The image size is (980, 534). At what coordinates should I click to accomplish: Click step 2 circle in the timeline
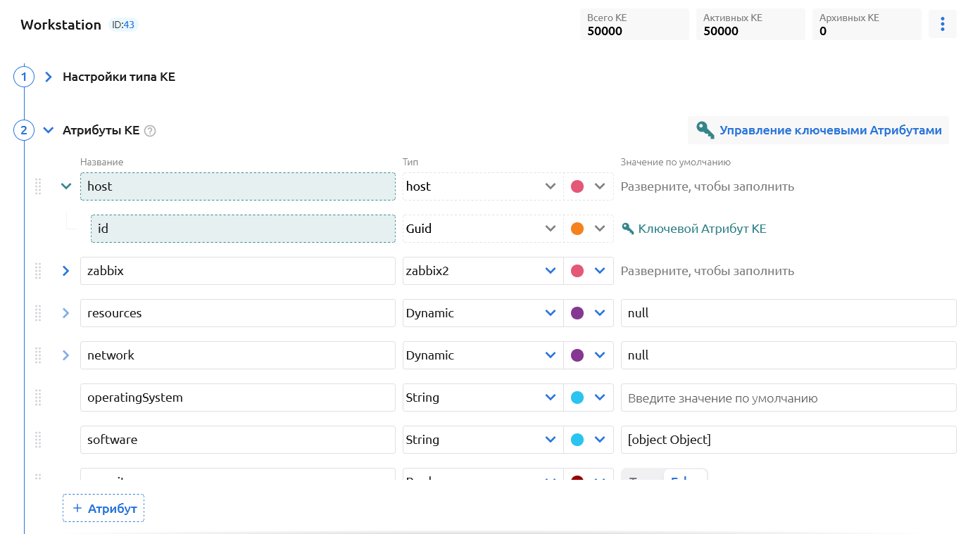24,130
